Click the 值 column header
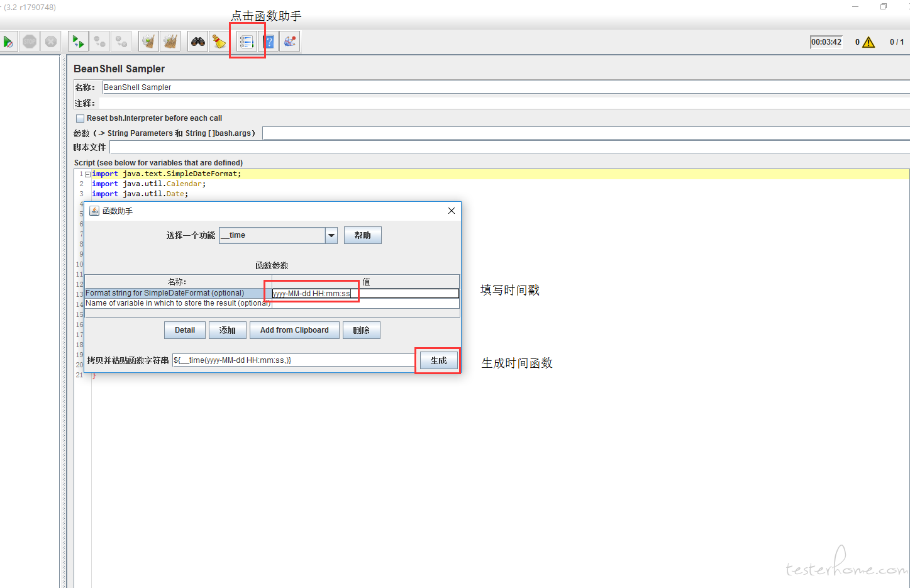Screen dimensions: 910x588 [365, 282]
